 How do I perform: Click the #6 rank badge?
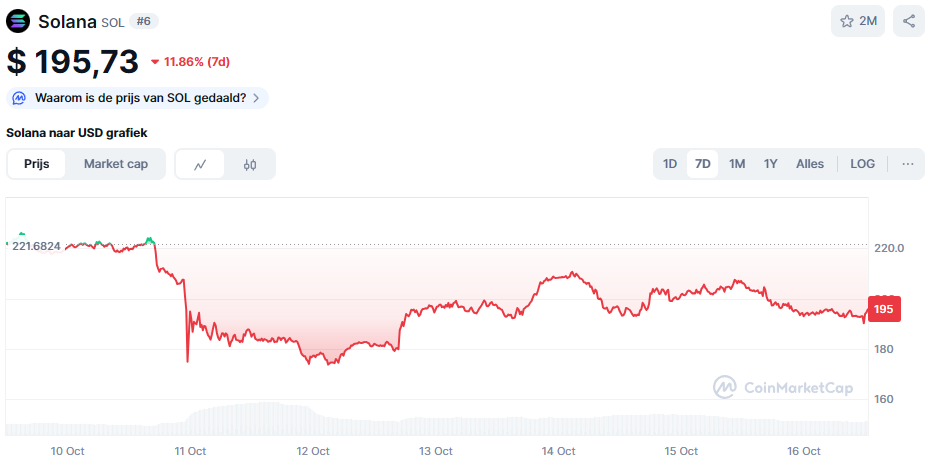tap(144, 21)
